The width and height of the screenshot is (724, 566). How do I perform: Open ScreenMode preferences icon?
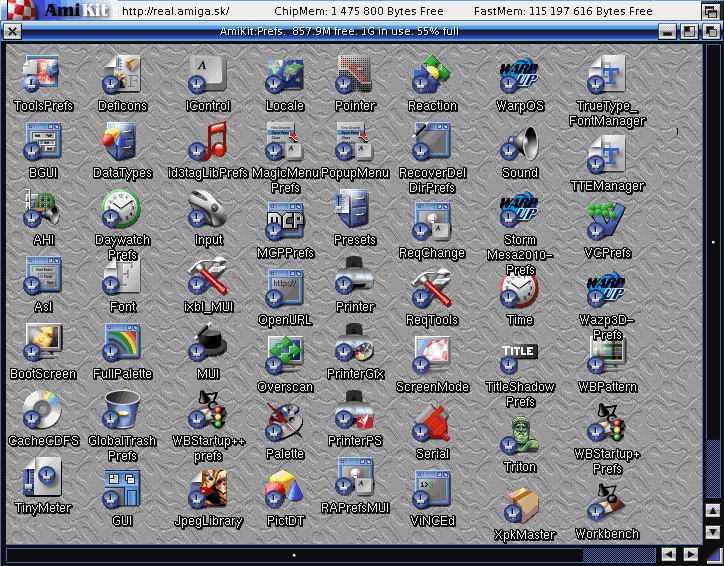(x=432, y=355)
